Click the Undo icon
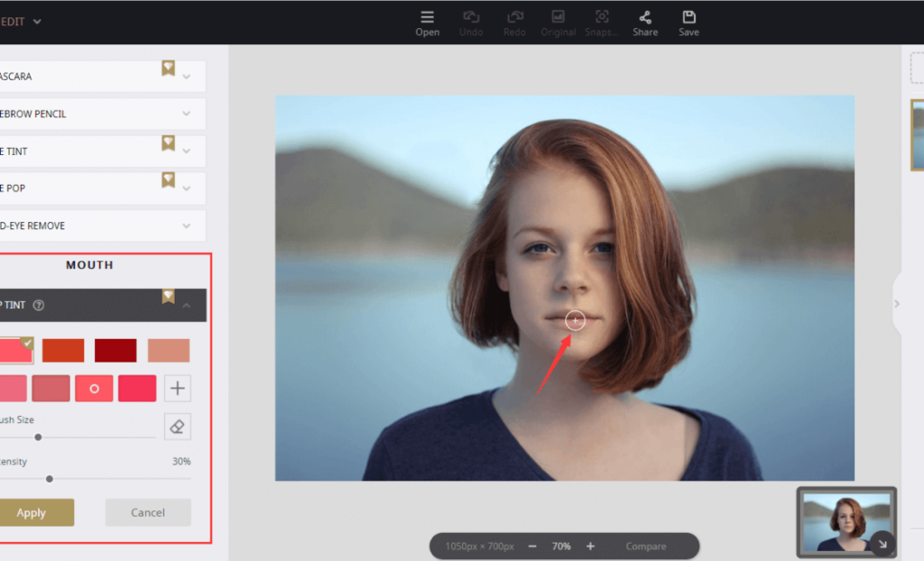 click(471, 17)
